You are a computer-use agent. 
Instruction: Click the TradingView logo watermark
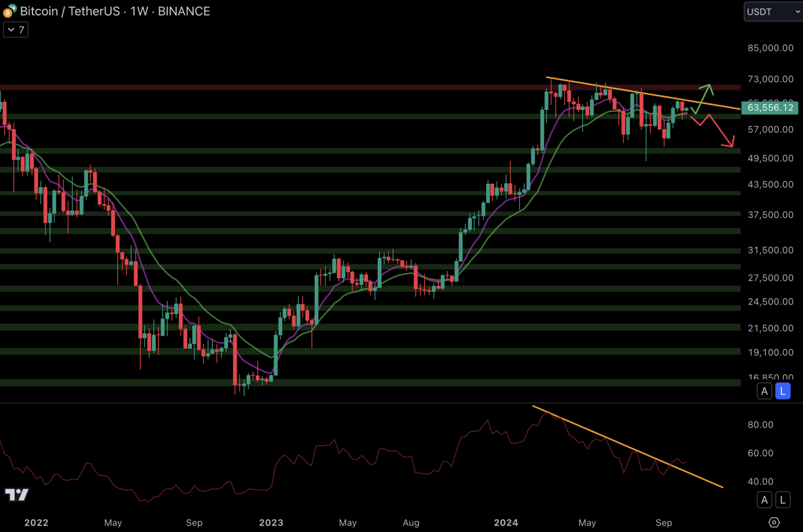[17, 495]
